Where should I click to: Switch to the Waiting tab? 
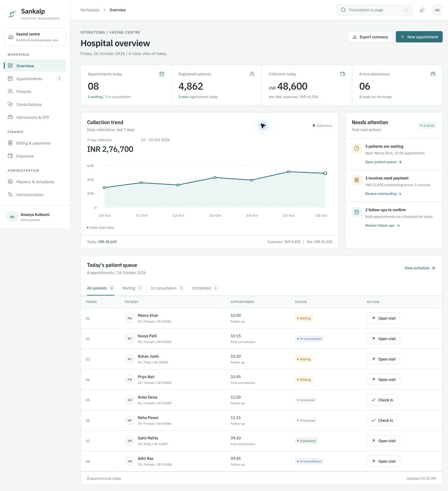(x=133, y=288)
